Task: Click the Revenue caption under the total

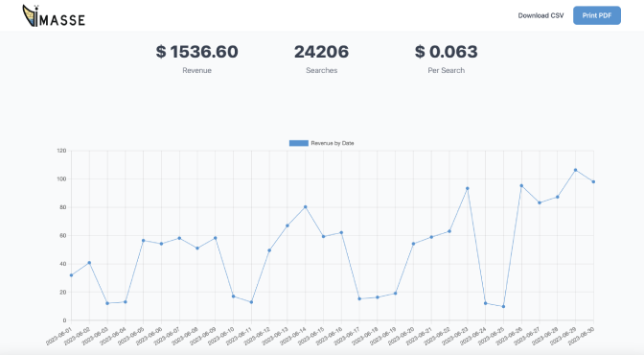Action: (x=196, y=70)
